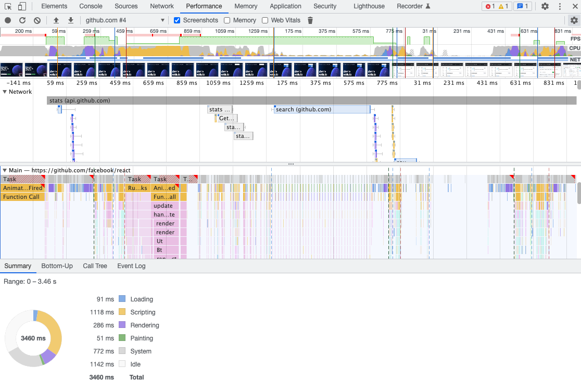581x392 pixels.
Task: Click the Scripting color legend swatch
Action: [122, 312]
